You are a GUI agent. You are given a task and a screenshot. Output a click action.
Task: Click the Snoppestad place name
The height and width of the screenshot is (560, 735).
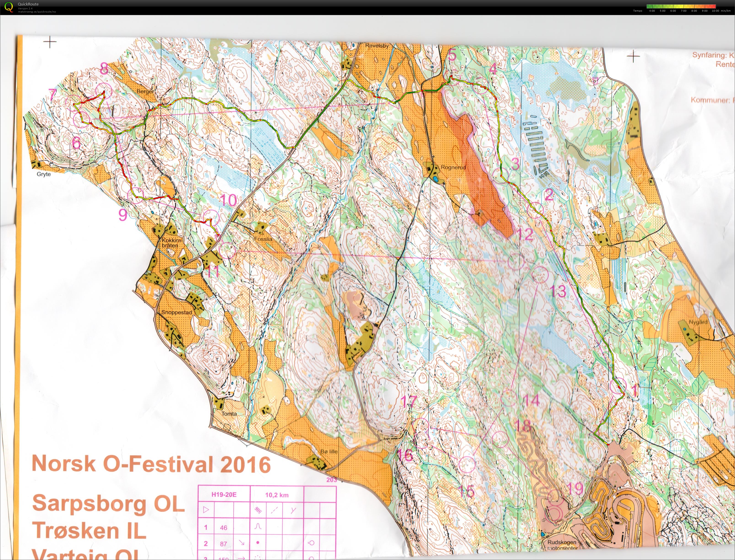tap(177, 312)
